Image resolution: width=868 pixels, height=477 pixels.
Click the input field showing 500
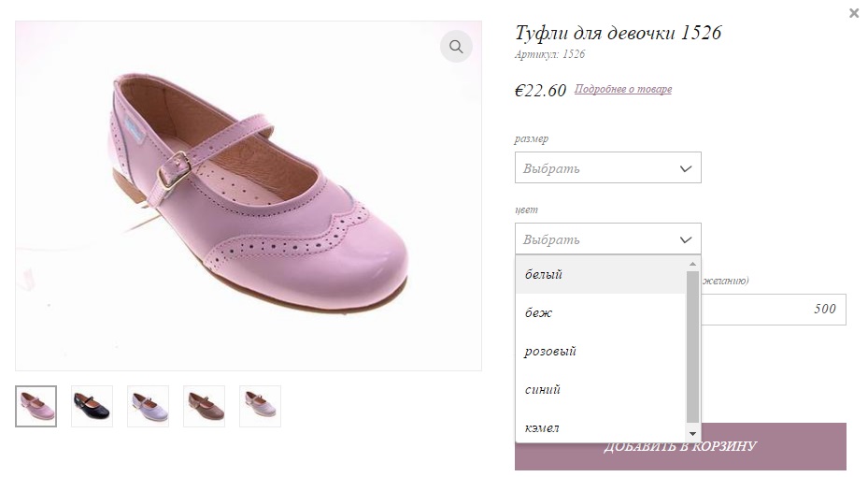(774, 310)
